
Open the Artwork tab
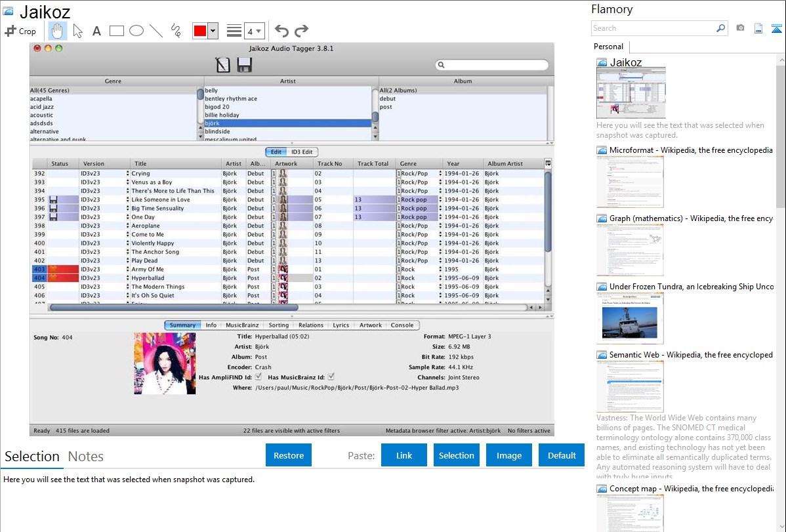coord(371,325)
